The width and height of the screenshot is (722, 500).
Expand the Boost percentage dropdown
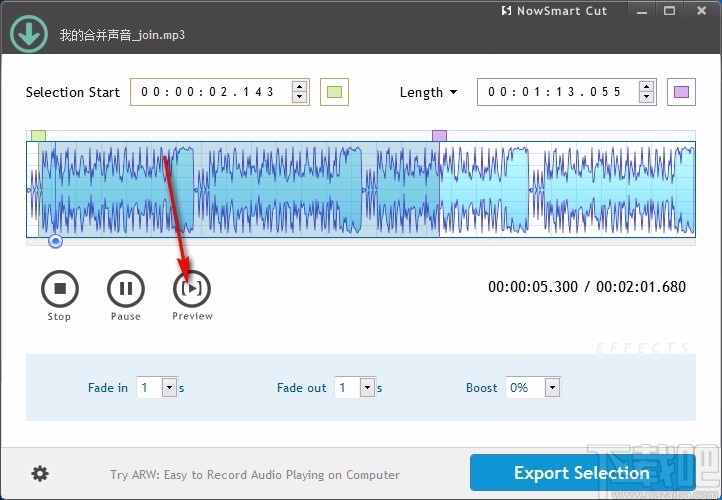coord(553,388)
